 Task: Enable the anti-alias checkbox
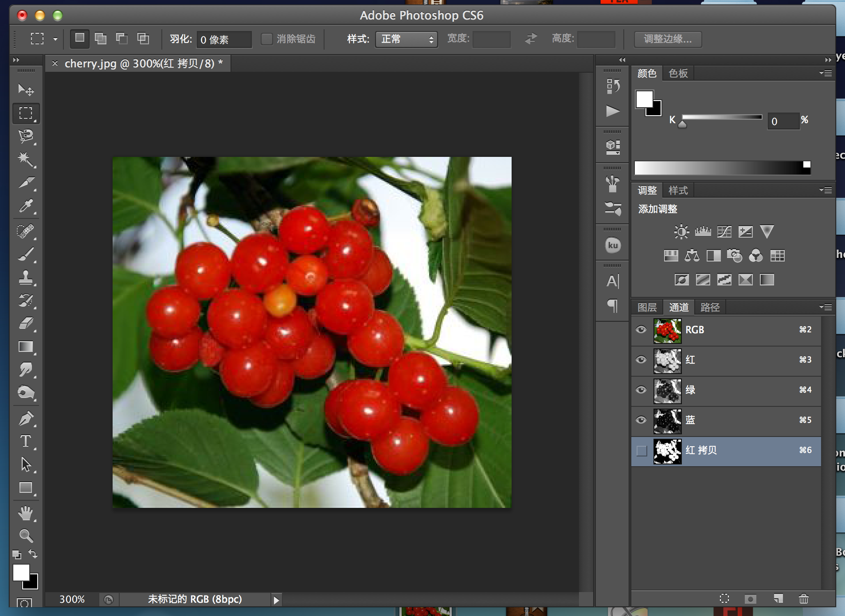coord(266,39)
